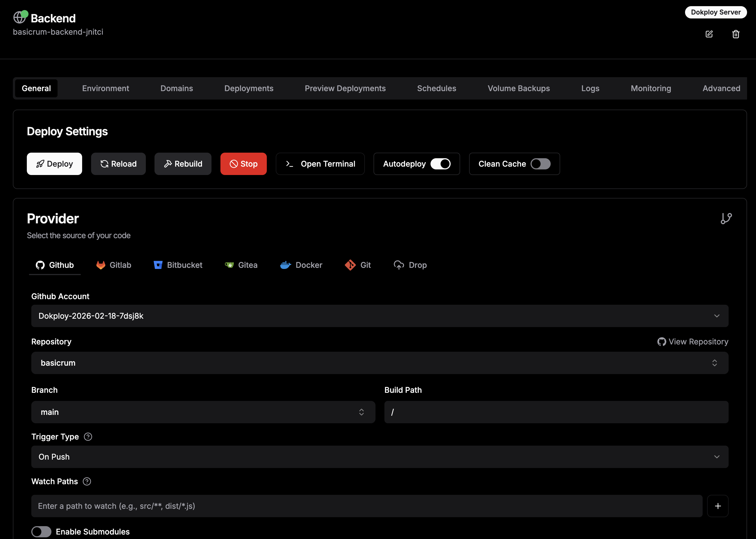Viewport: 756px width, 539px height.
Task: Click the Reload button
Action: click(118, 164)
